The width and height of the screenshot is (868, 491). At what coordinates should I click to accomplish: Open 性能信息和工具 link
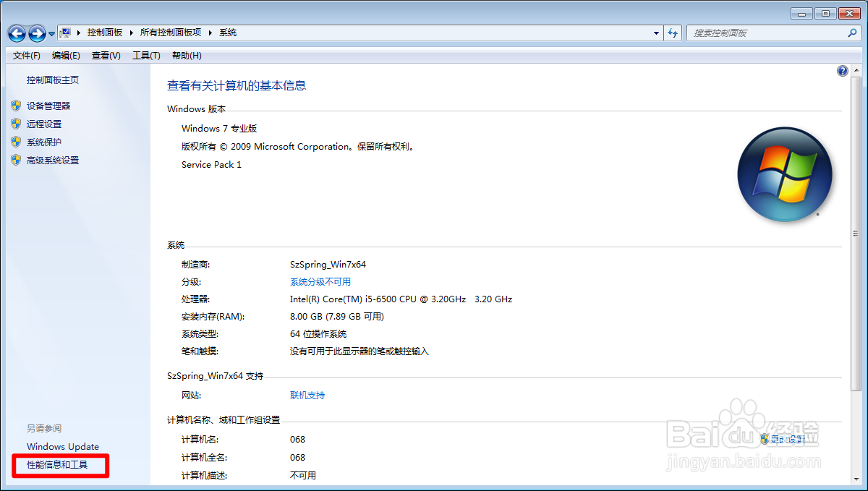tap(57, 465)
